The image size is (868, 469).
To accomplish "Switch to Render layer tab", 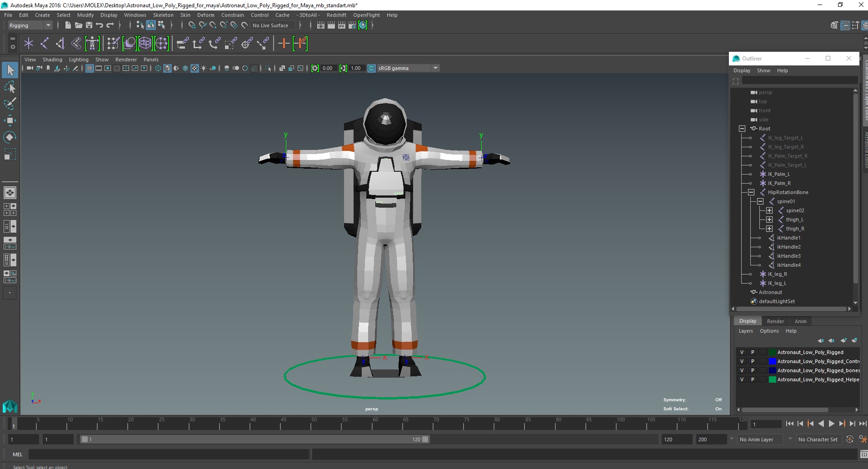I will pyautogui.click(x=775, y=321).
